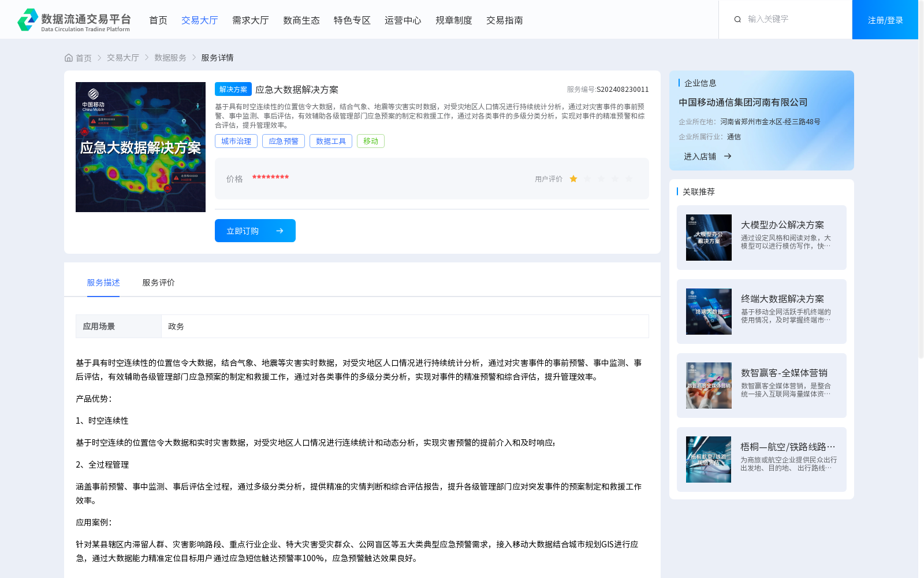Click the 立即订购 button
The height and width of the screenshot is (578, 924).
[x=255, y=231]
